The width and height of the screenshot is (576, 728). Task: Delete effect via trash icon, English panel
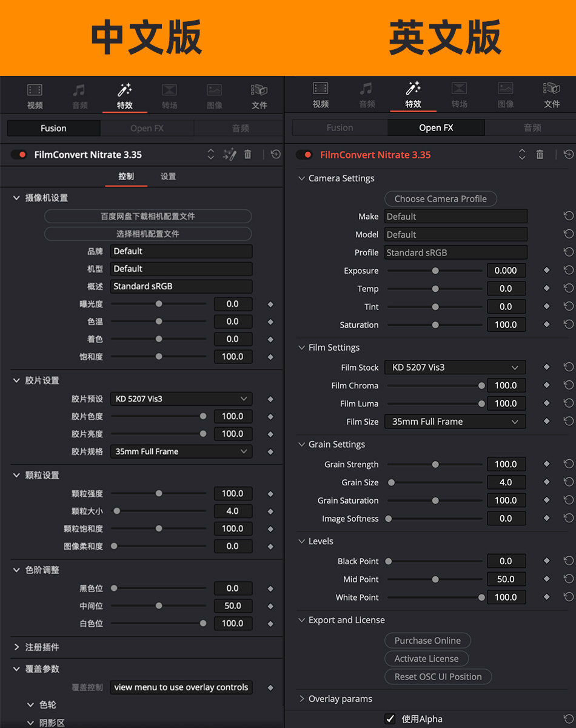click(540, 155)
